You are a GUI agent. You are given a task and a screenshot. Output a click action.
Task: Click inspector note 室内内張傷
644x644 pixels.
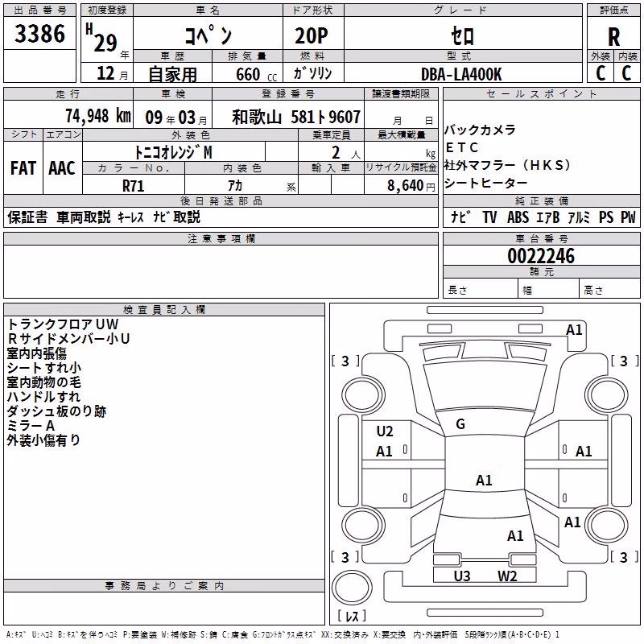tap(36, 353)
